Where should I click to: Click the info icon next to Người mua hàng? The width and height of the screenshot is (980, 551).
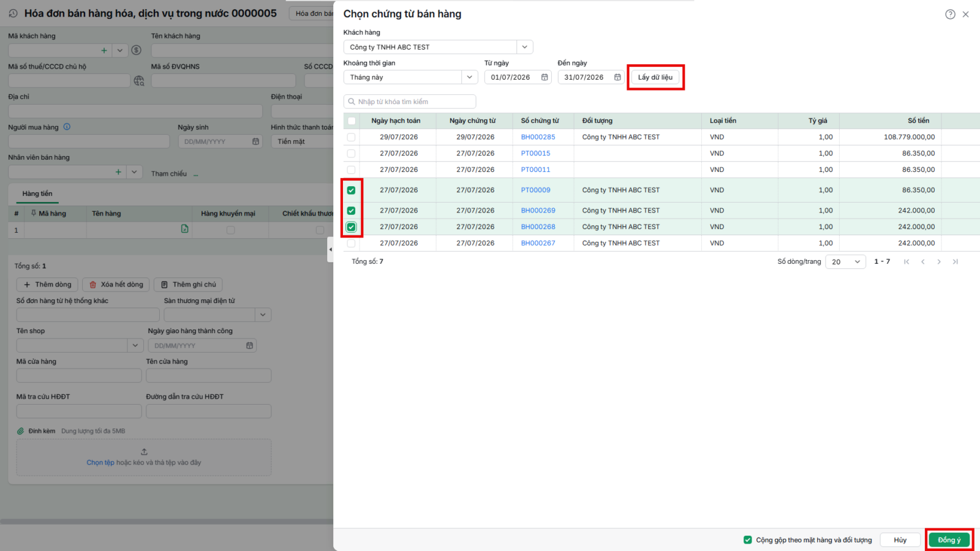tap(67, 127)
